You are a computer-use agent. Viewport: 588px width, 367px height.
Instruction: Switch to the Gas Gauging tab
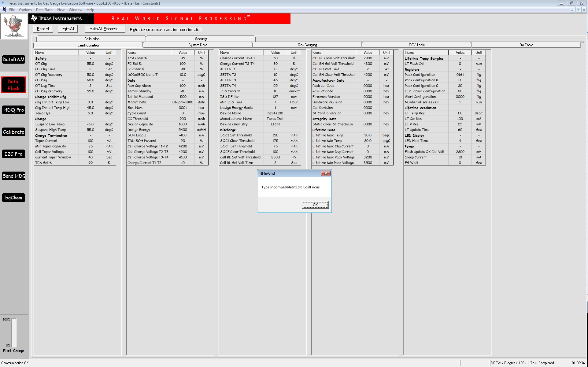click(x=307, y=45)
